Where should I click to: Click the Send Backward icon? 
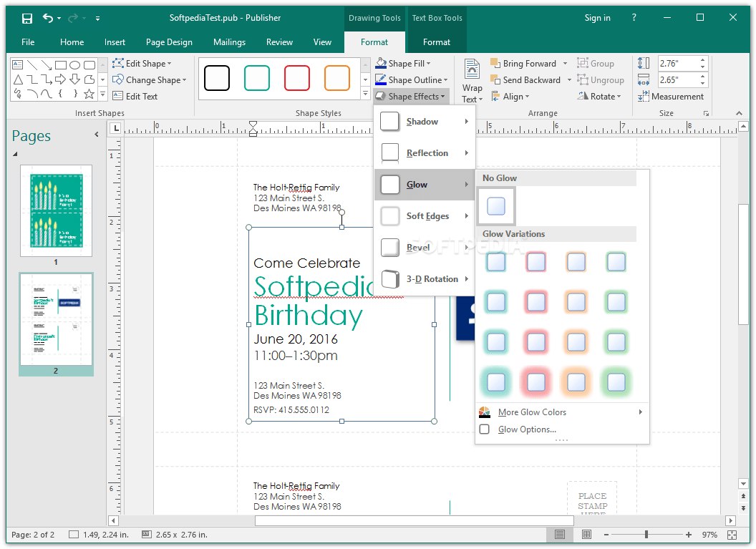click(x=495, y=80)
